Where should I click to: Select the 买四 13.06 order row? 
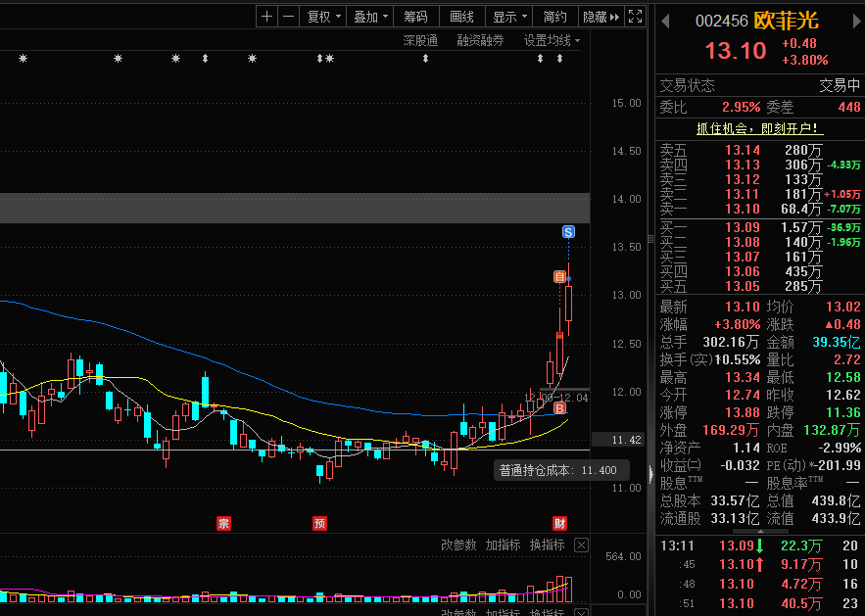click(x=759, y=271)
